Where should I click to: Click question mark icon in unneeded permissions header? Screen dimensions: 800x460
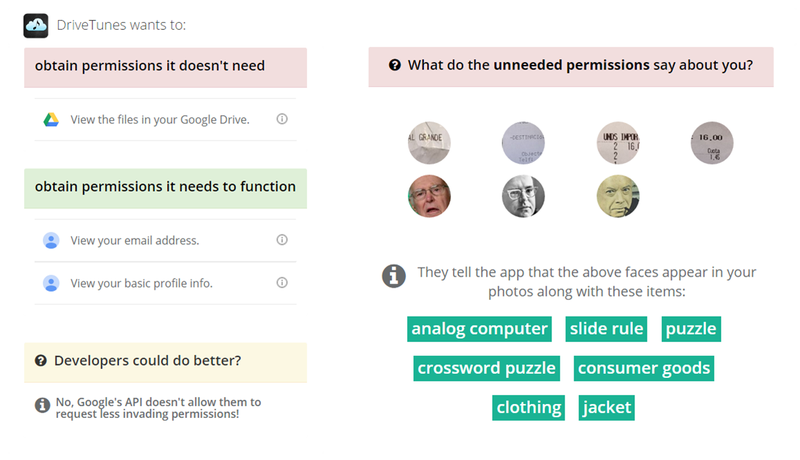click(394, 65)
